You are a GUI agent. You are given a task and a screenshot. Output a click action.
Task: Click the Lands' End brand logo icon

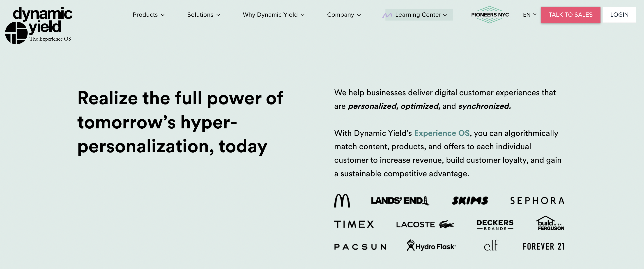(x=400, y=200)
